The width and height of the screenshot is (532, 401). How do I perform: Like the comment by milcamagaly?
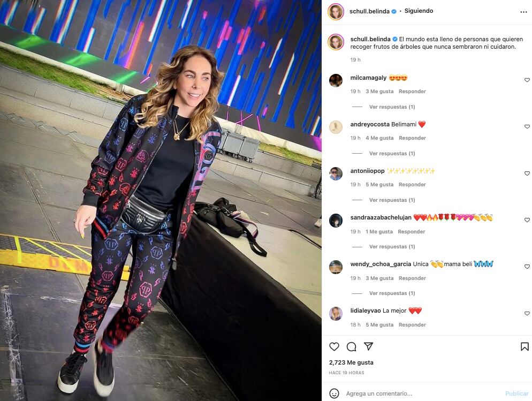pyautogui.click(x=527, y=80)
